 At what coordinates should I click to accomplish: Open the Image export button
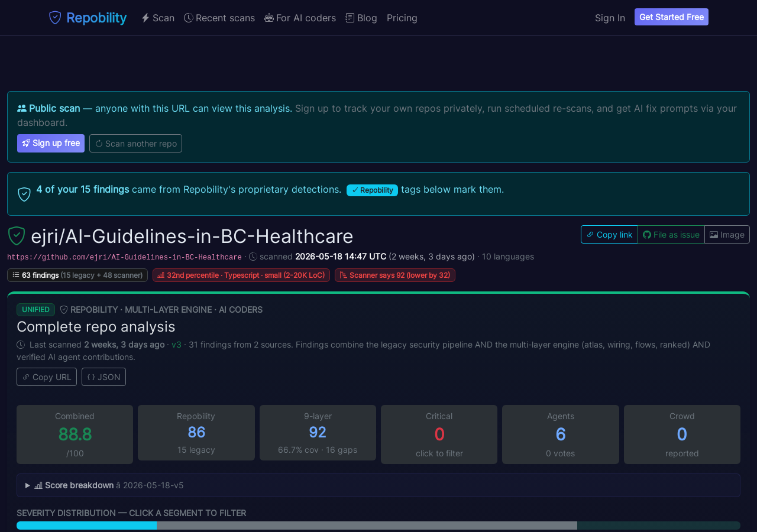tap(727, 234)
